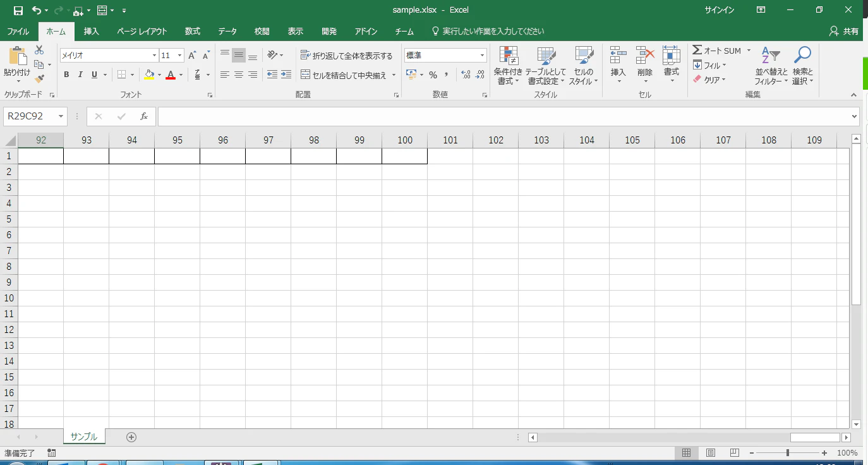Image resolution: width=868 pixels, height=465 pixels.
Task: Toggle bold formatting
Action: pyautogui.click(x=66, y=75)
